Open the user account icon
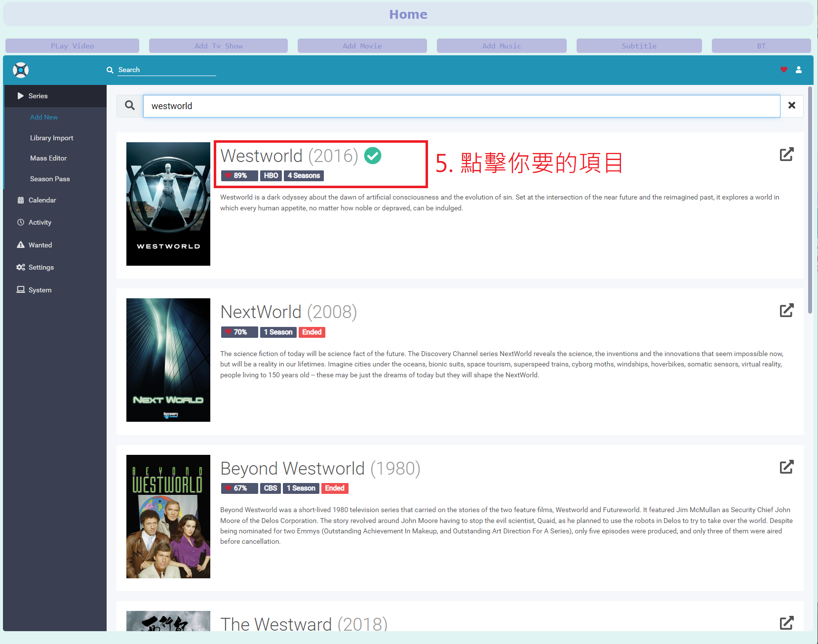818x644 pixels. point(799,70)
